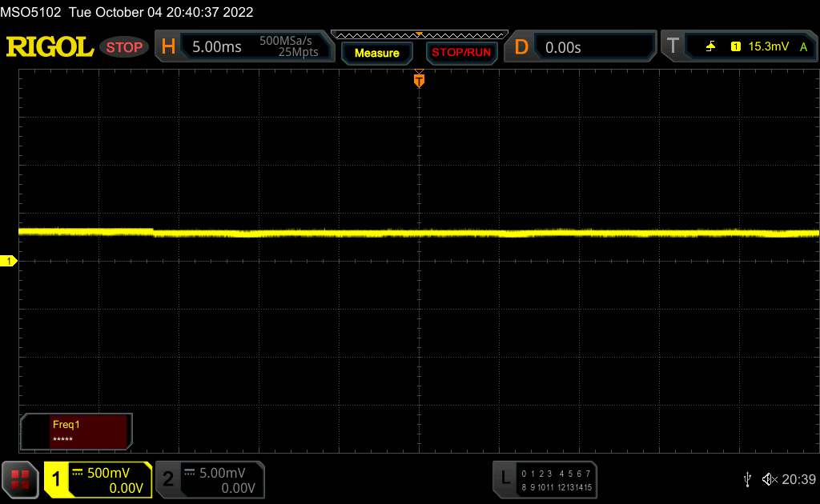Open the red function navigation grid icon
The height and width of the screenshot is (504, 820).
pyautogui.click(x=20, y=479)
